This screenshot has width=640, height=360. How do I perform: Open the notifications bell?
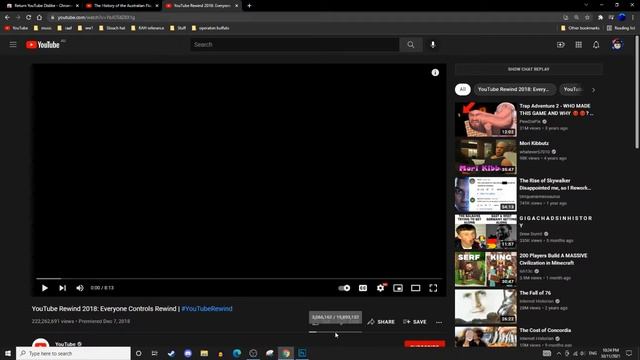pos(596,44)
